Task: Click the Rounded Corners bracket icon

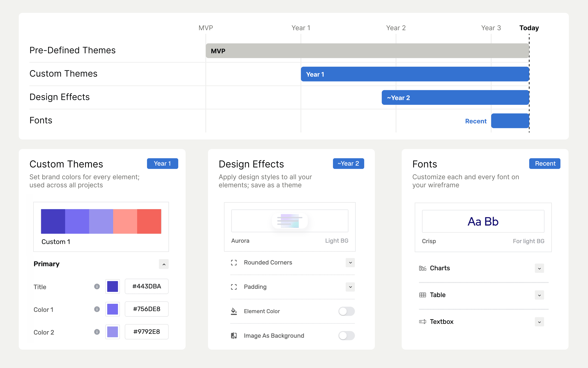Action: (234, 263)
